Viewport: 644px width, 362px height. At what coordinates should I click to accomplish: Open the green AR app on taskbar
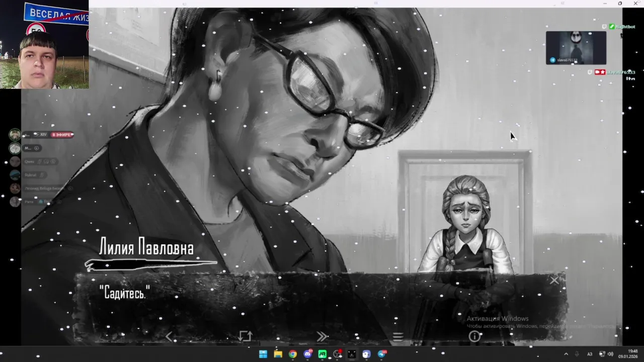(323, 354)
